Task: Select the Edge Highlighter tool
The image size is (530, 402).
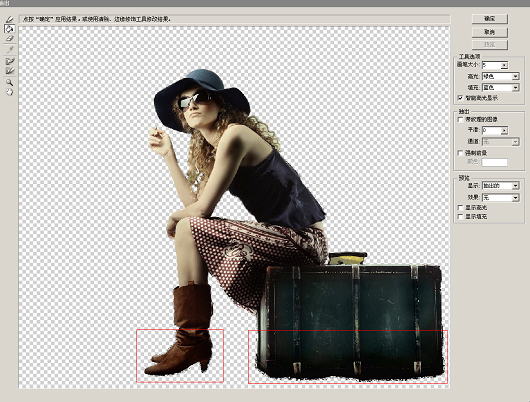Action: pos(10,20)
